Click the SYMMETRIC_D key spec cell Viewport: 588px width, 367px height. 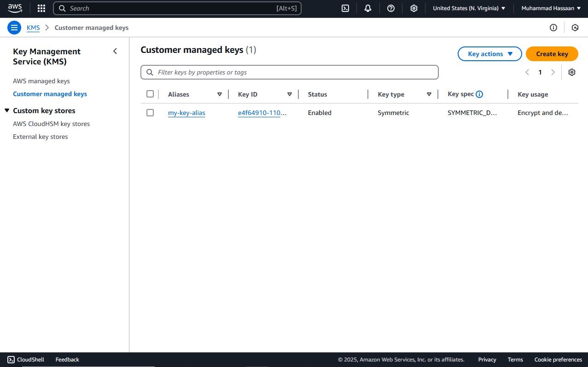[x=472, y=113]
